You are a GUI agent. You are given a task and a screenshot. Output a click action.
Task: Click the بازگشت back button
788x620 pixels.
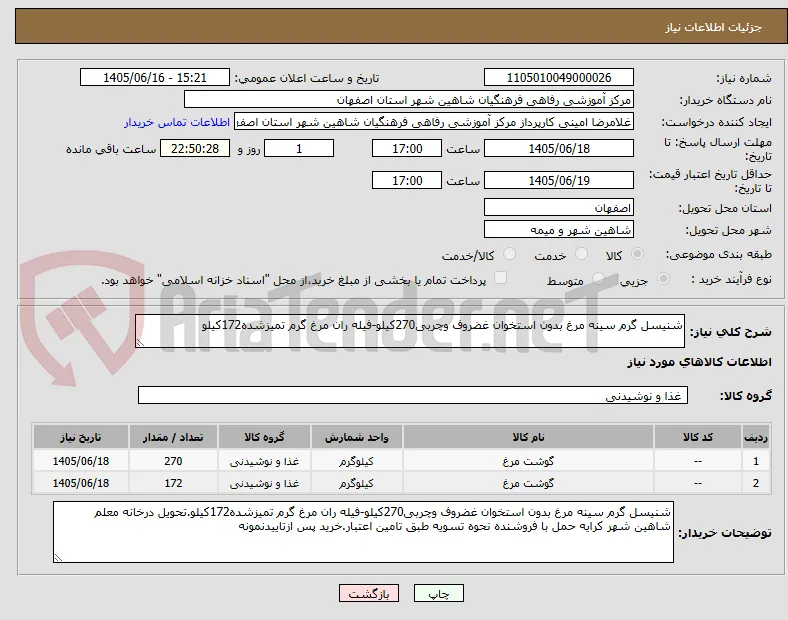coord(369,593)
